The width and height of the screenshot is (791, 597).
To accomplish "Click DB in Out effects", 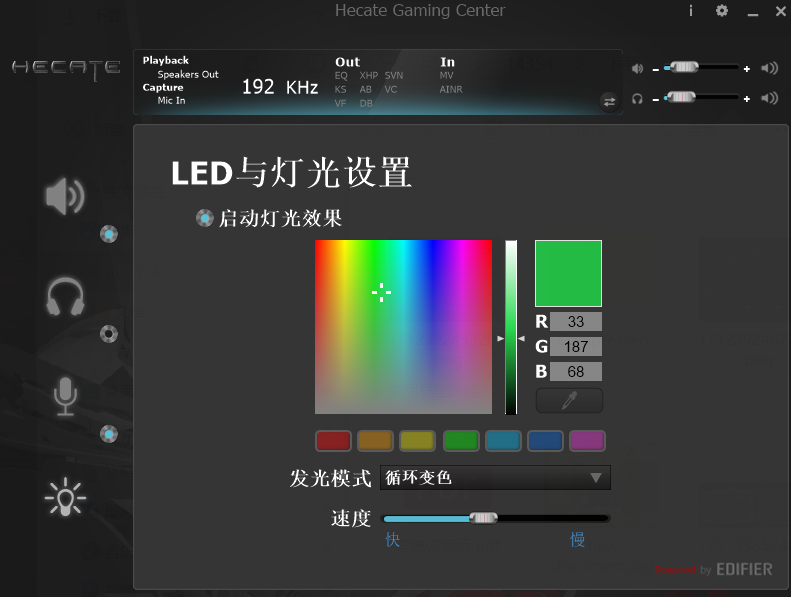I will [x=366, y=103].
